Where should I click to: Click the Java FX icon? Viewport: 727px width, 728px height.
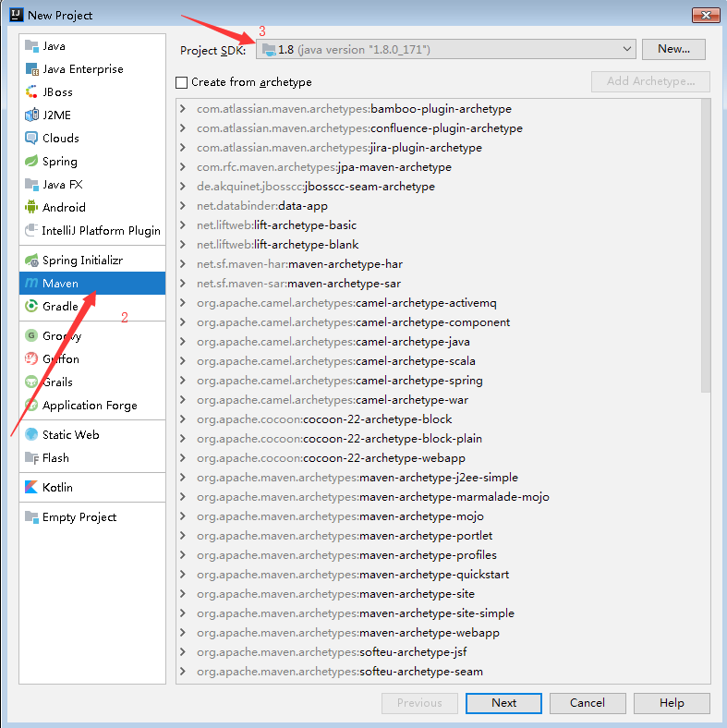click(x=31, y=185)
